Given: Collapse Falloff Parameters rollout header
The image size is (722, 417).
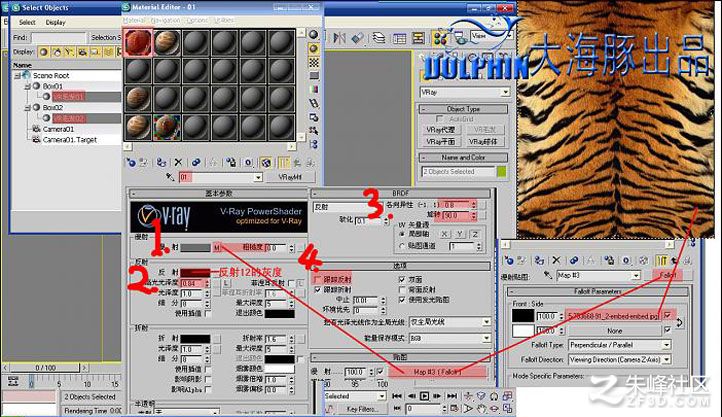Looking at the screenshot, I should click(597, 291).
